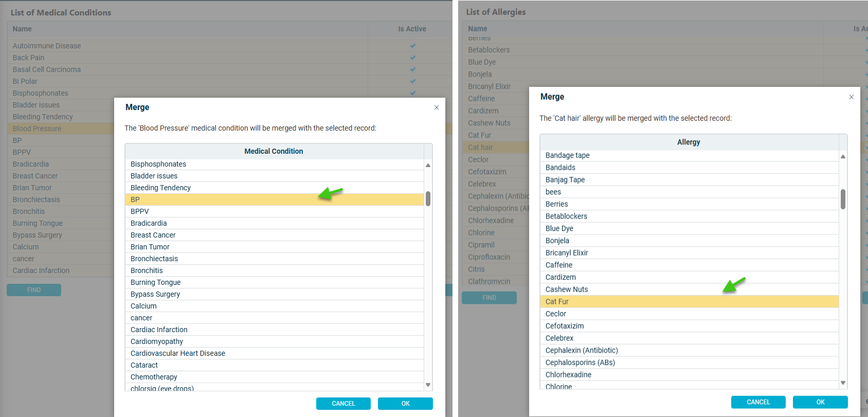
Task: Select Chlorhexadine in allergy merge list
Action: click(690, 375)
